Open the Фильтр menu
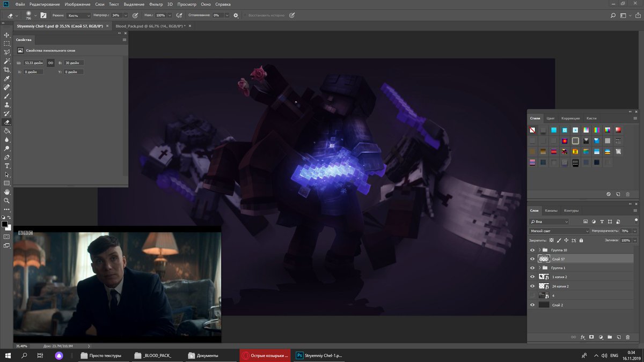Image resolution: width=644 pixels, height=362 pixels. pyautogui.click(x=156, y=4)
